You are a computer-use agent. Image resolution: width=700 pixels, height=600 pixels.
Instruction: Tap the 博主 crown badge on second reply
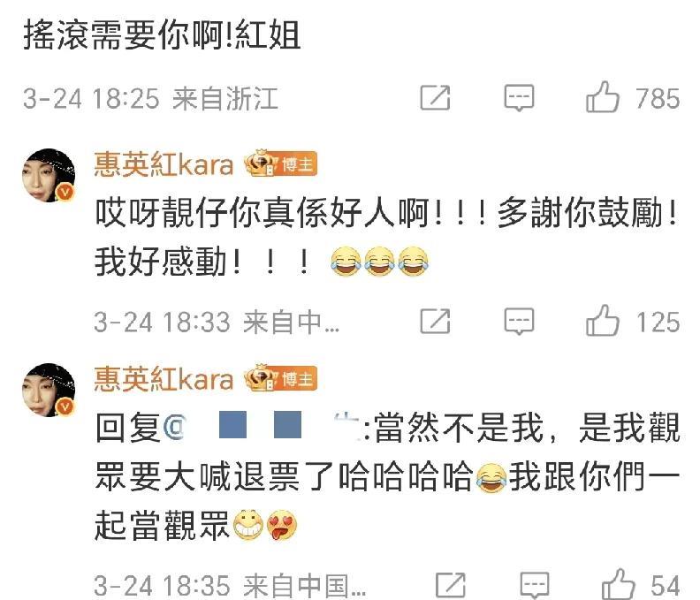[x=281, y=378]
